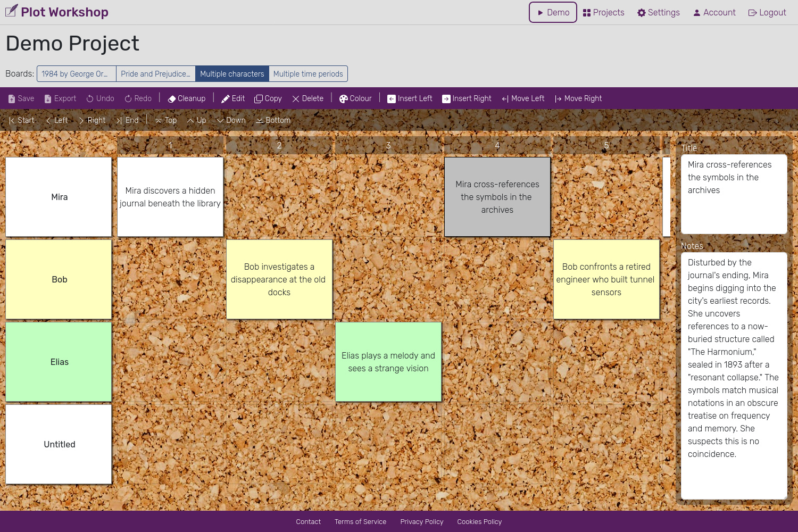
Task: Select card 'Mira discovers a hidden journal'
Action: pyautogui.click(x=170, y=197)
